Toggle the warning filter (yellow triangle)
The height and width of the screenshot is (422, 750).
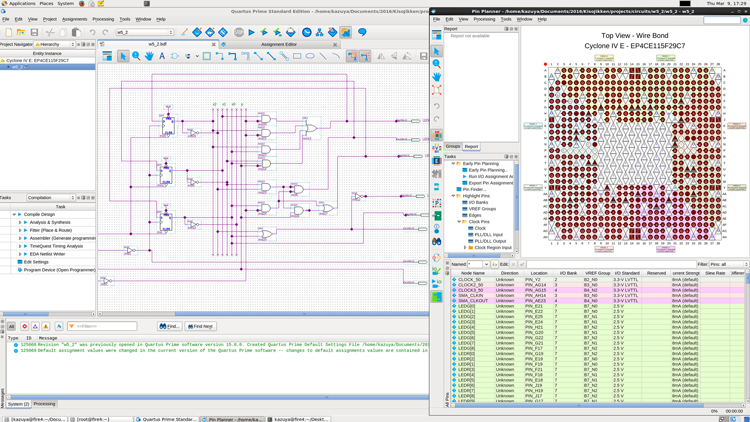(x=46, y=326)
